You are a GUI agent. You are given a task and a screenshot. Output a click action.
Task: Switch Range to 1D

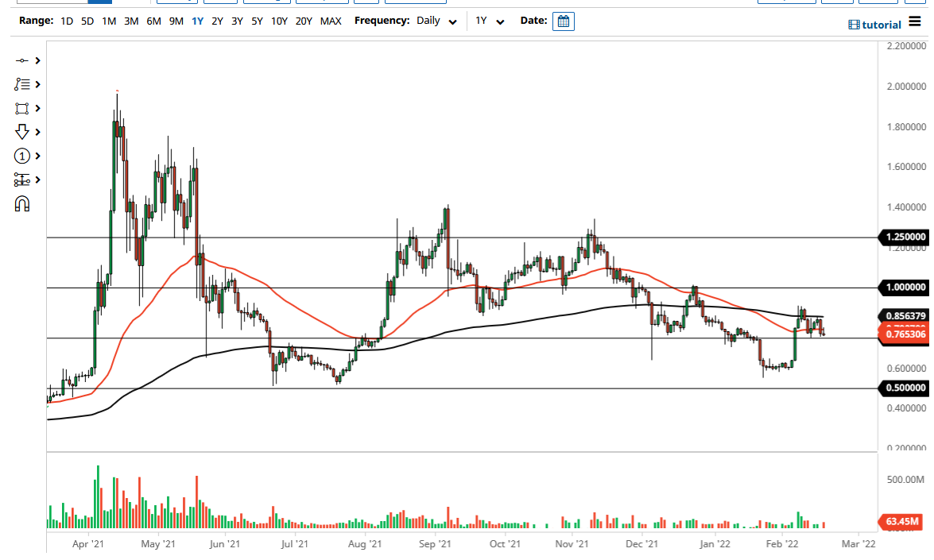67,21
